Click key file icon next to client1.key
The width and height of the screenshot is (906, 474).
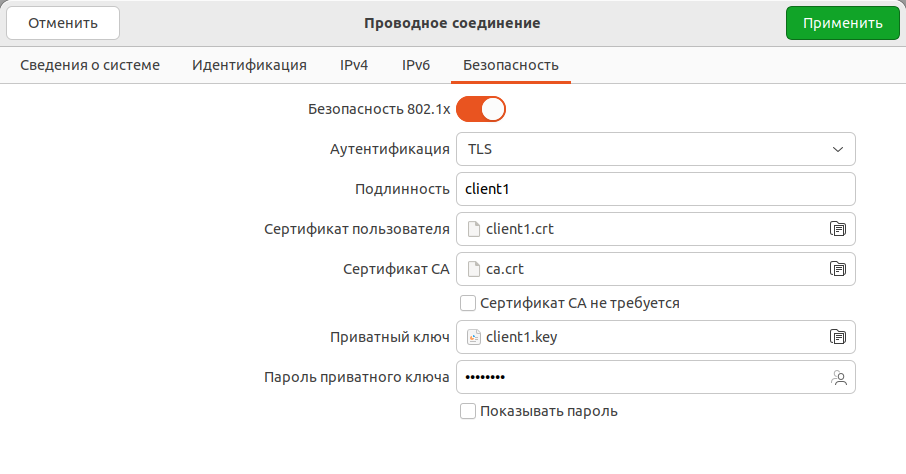pyautogui.click(x=474, y=337)
